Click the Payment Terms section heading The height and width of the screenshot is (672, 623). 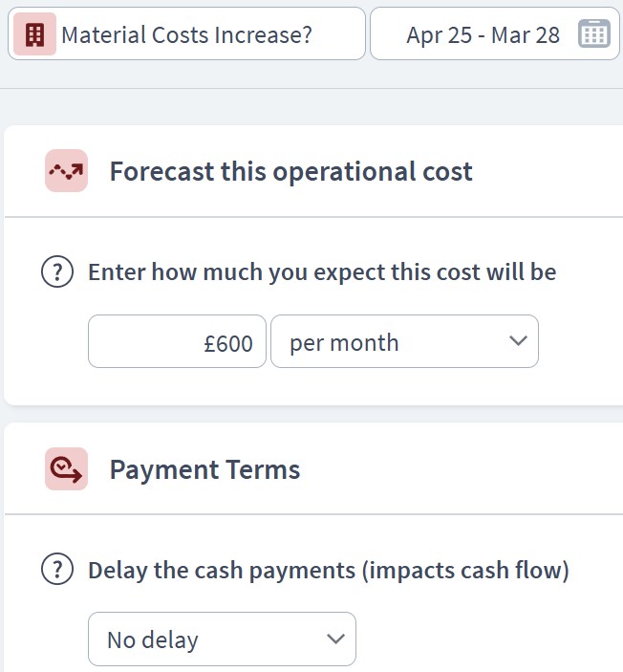(204, 469)
